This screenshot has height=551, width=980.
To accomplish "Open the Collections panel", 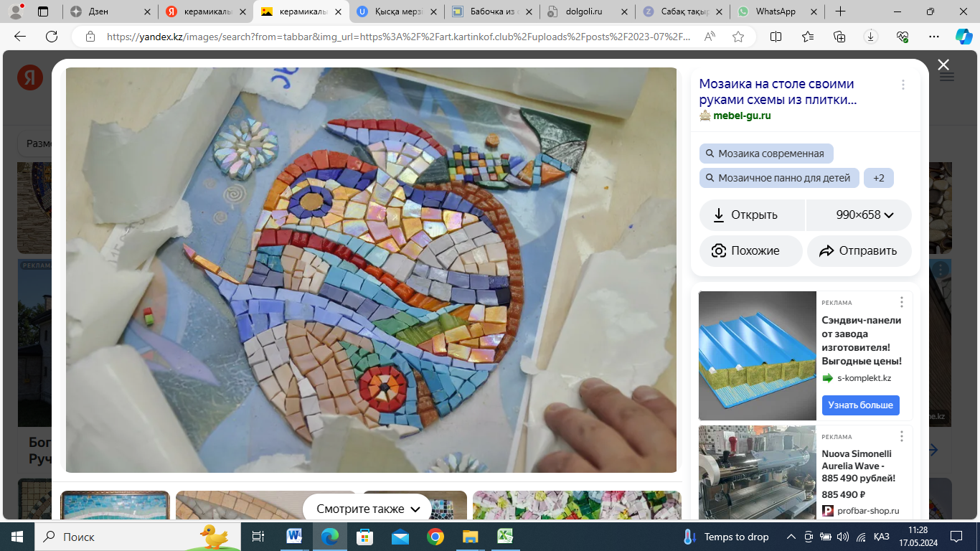I will pyautogui.click(x=839, y=37).
